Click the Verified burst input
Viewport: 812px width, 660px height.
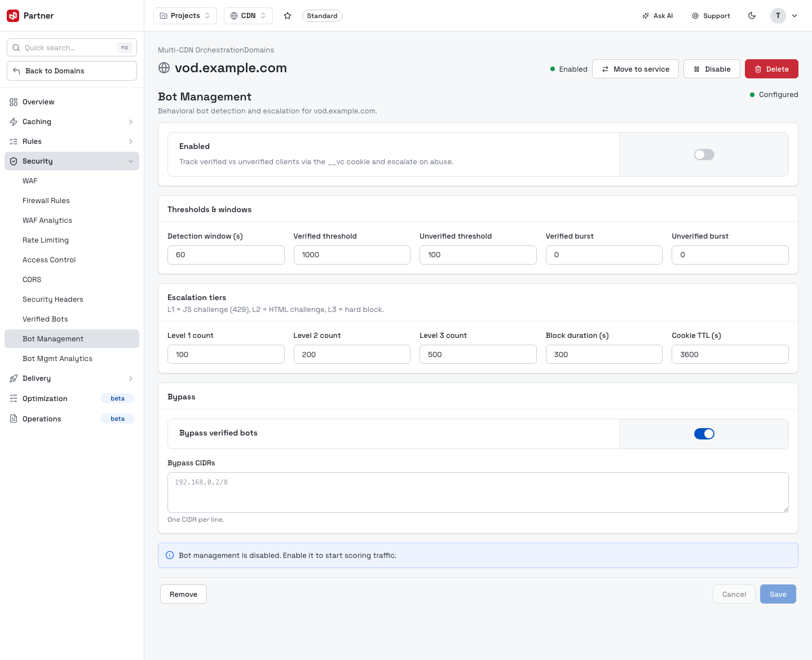click(x=604, y=255)
